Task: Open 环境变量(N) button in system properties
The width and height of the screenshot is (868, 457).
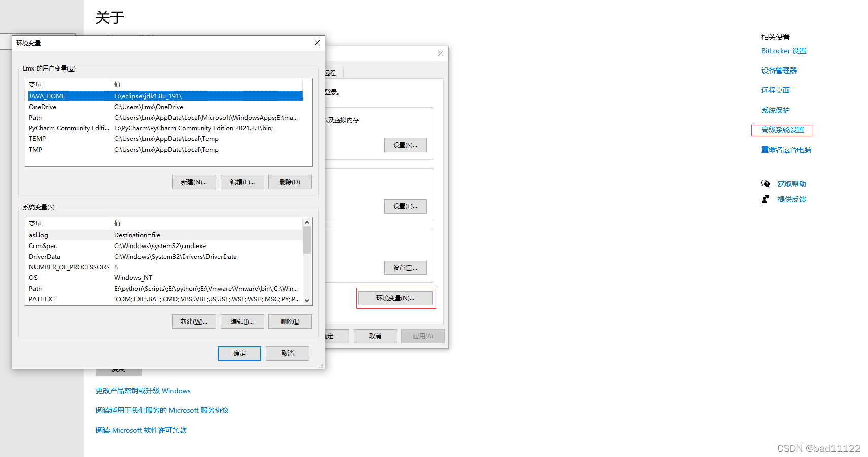Action: click(x=396, y=298)
